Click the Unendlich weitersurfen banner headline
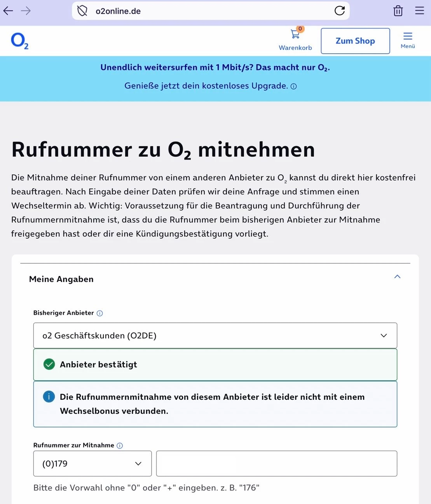The width and height of the screenshot is (431, 504). (215, 68)
